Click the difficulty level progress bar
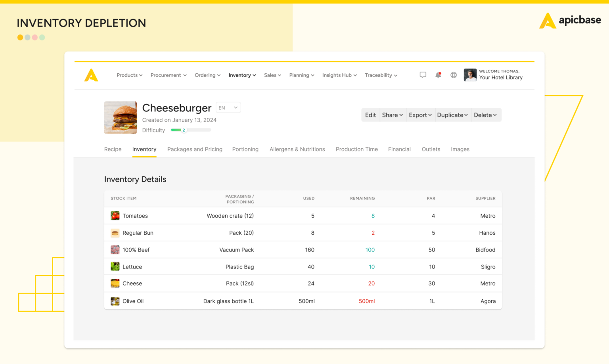 pos(191,130)
